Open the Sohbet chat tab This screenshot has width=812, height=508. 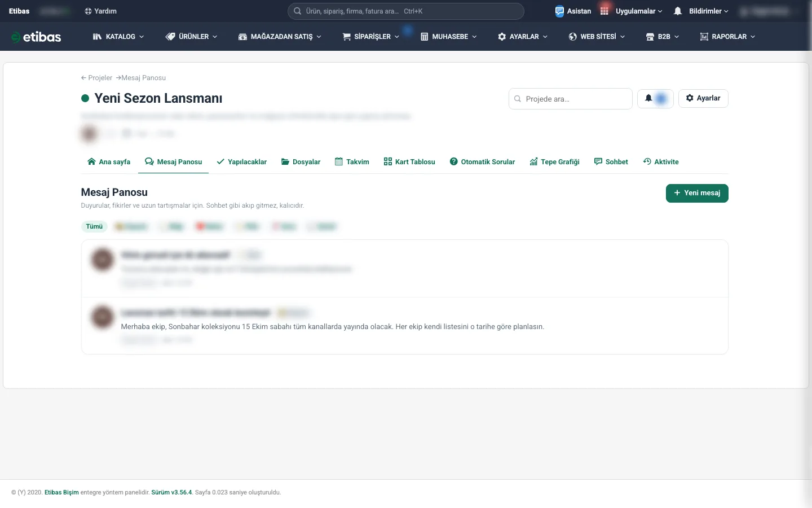[x=611, y=162]
